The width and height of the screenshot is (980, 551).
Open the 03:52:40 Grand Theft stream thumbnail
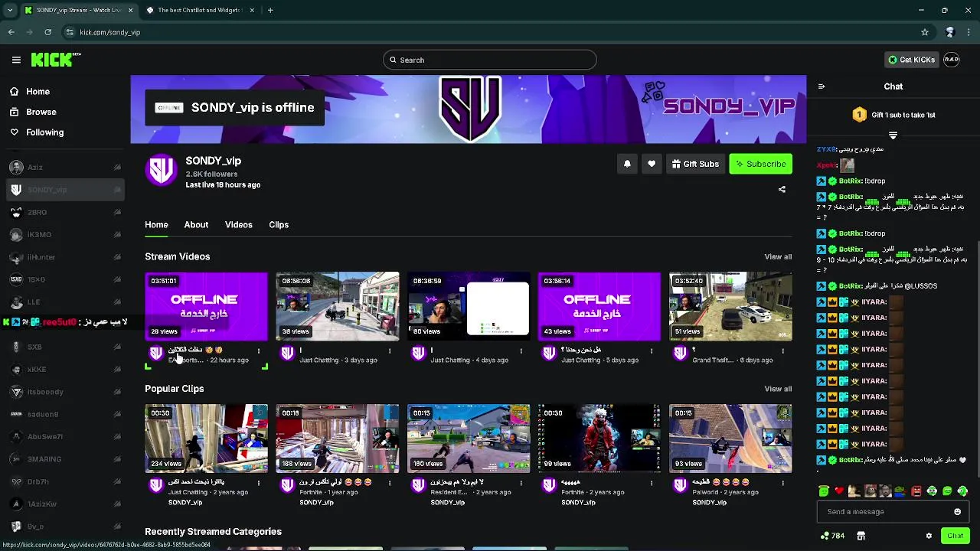(x=730, y=306)
